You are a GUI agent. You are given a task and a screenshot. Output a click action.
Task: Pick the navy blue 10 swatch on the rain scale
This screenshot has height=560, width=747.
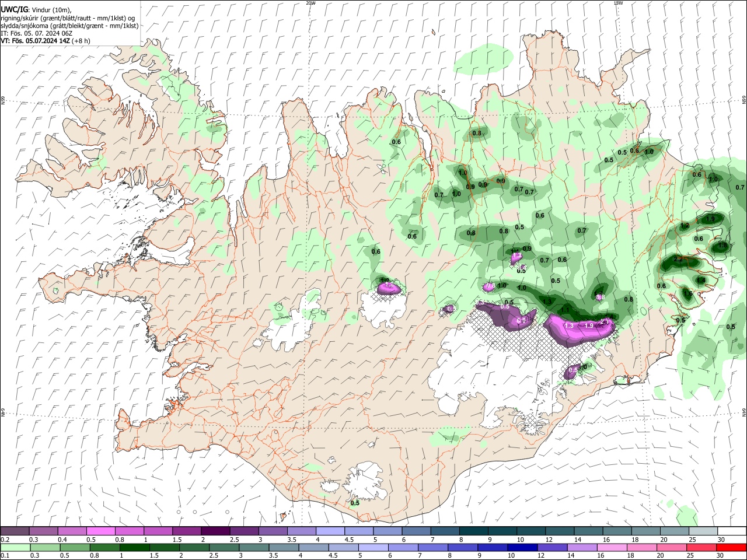point(522,547)
